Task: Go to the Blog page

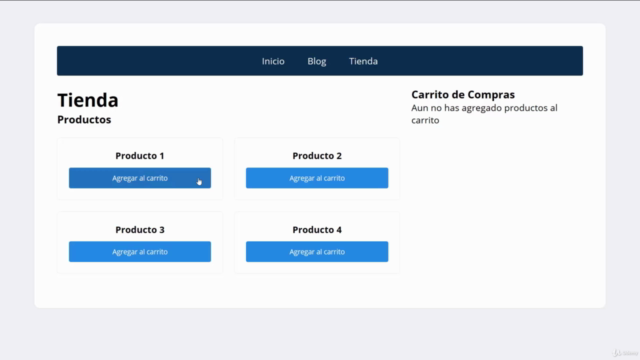Action: [x=317, y=61]
